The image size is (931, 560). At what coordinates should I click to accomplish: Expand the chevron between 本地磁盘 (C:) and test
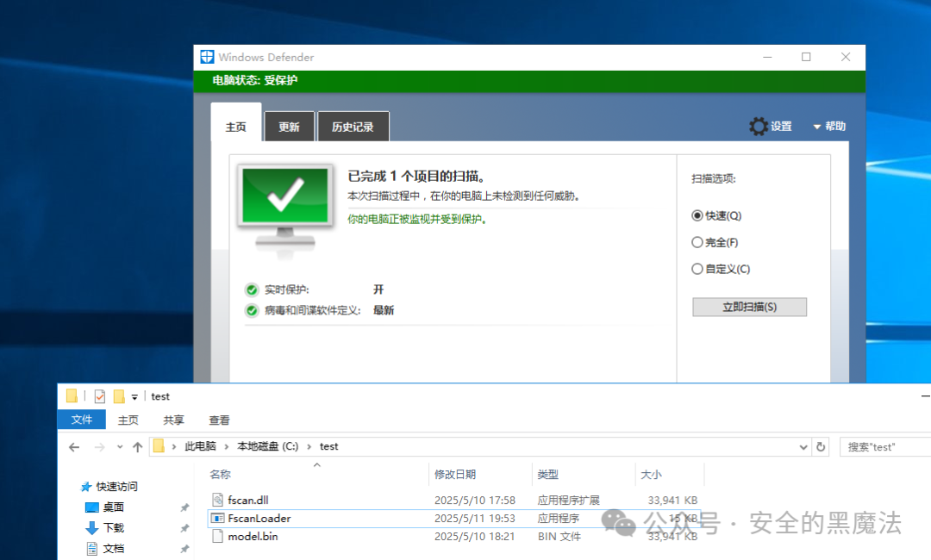tap(309, 446)
